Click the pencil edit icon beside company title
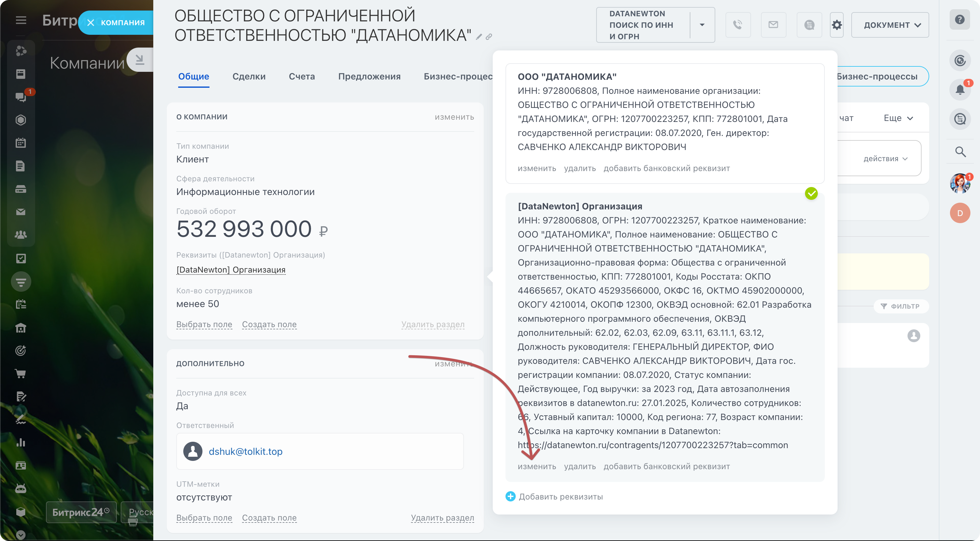 [x=479, y=36]
